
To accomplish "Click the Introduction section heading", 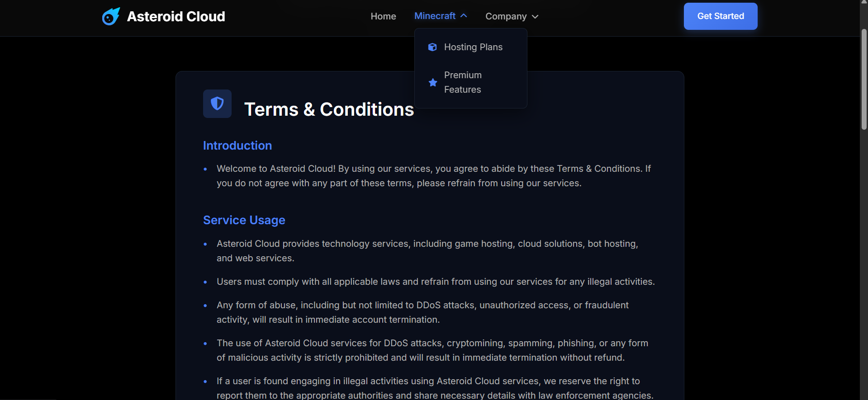I will click(237, 146).
